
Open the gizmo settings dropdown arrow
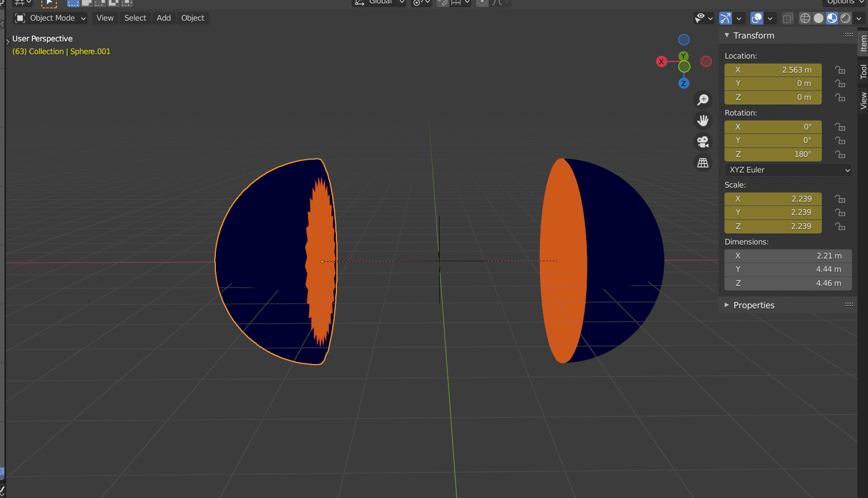[x=739, y=18]
